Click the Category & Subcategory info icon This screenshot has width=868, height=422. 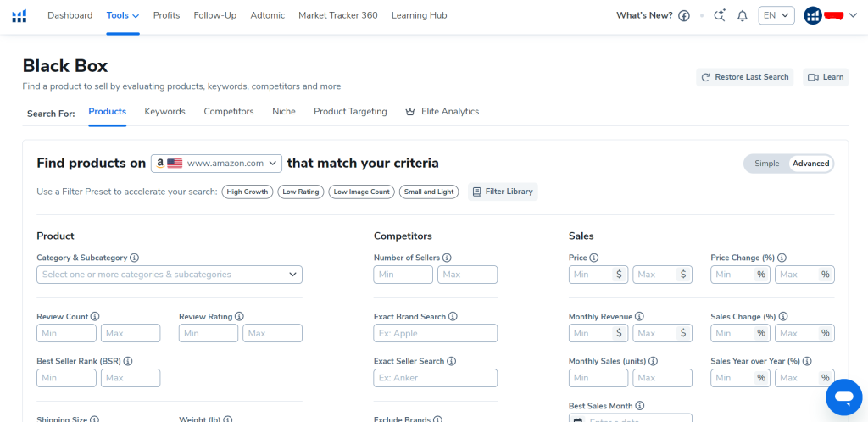(x=135, y=258)
